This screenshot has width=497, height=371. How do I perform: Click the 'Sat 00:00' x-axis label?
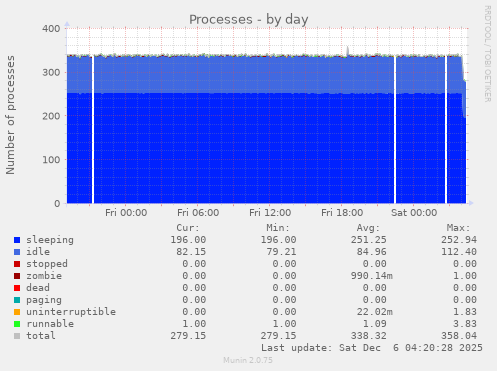(x=414, y=213)
